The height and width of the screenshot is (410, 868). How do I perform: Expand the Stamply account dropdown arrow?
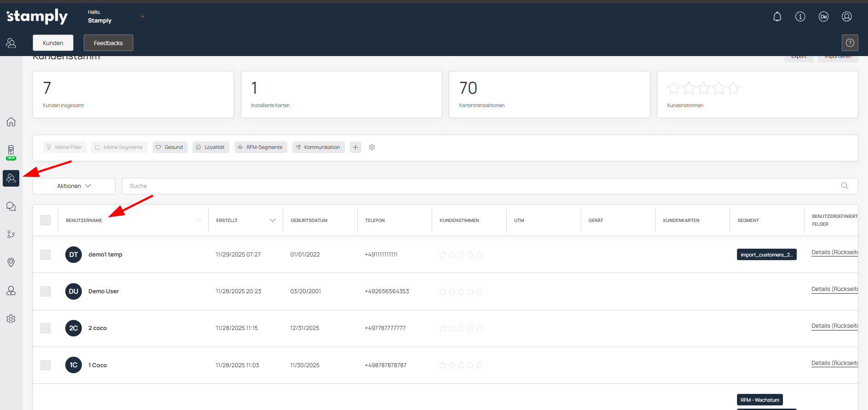point(143,17)
